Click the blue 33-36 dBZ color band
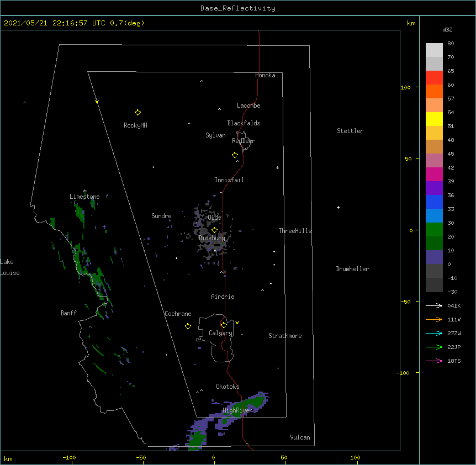Image resolution: width=476 pixels, height=465 pixels. click(x=434, y=202)
